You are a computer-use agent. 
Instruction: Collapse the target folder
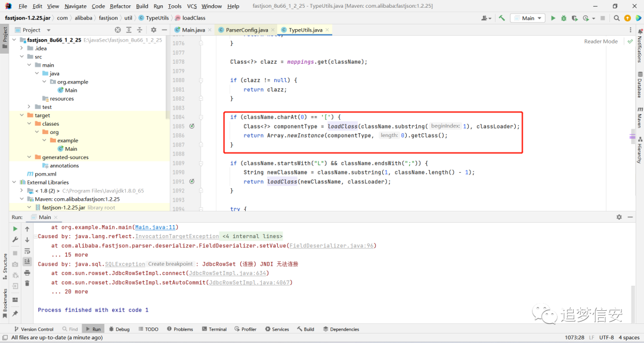pyautogui.click(x=22, y=116)
